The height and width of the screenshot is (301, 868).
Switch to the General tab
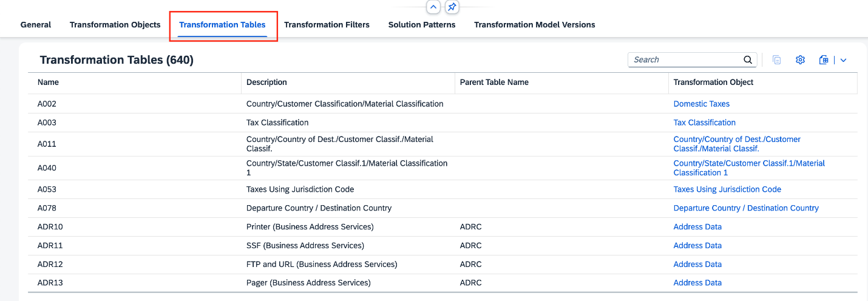click(36, 25)
